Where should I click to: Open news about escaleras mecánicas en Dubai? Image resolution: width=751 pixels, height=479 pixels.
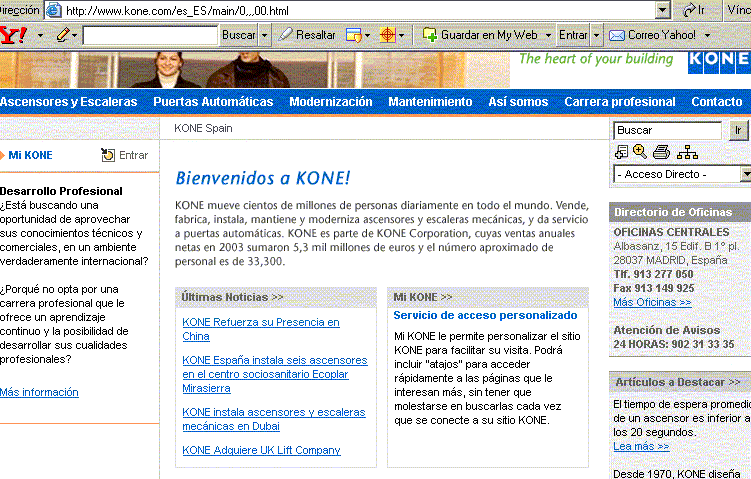[x=274, y=419]
